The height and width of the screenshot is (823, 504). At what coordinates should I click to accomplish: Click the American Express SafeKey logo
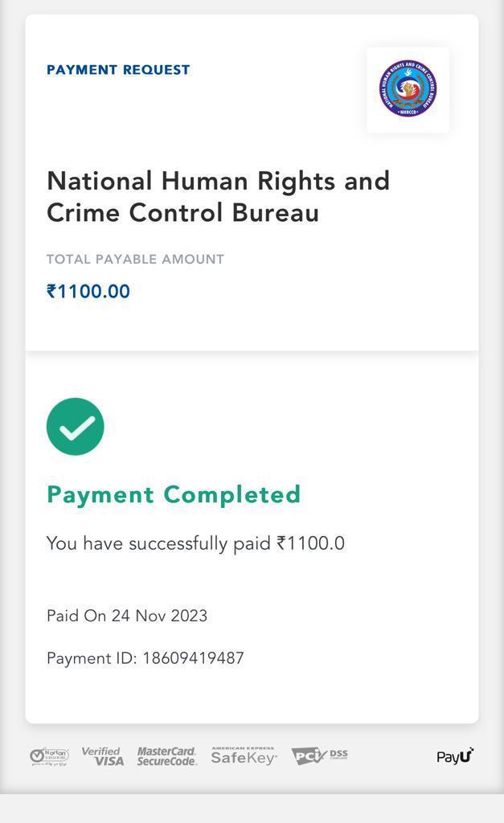pos(244,755)
